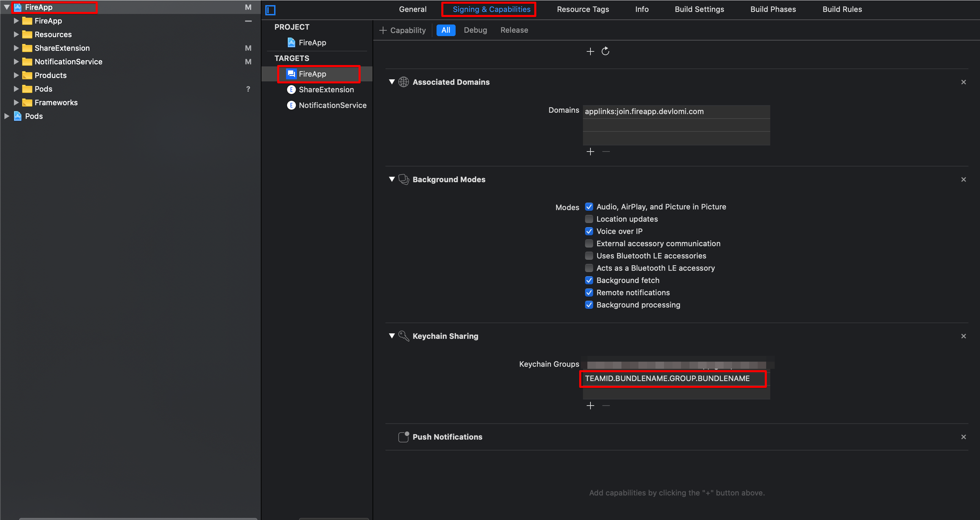This screenshot has width=980, height=520.
Task: Enable Location updates background mode
Action: coord(588,219)
